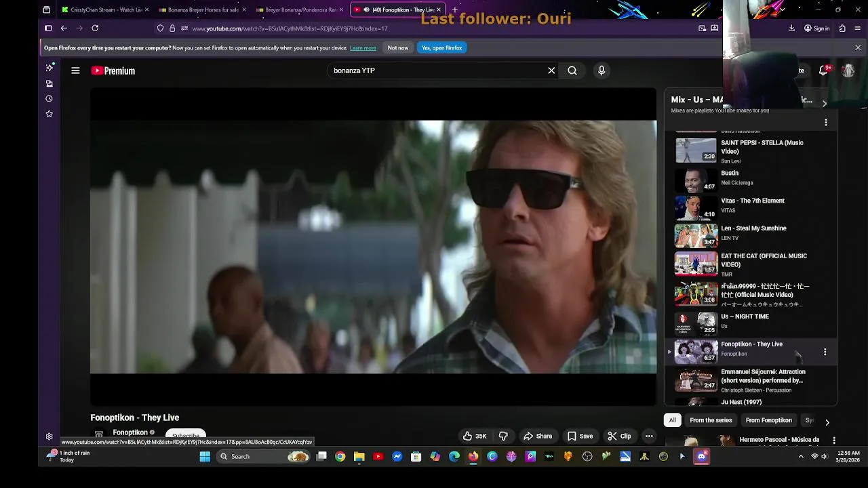This screenshot has height=488, width=868.
Task: Open YouTube notifications bell
Action: point(823,70)
